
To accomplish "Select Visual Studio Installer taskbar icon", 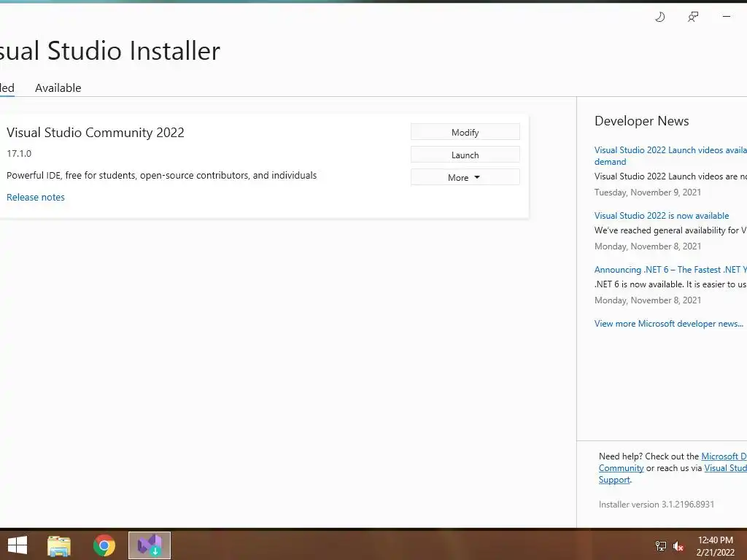I will point(150,545).
